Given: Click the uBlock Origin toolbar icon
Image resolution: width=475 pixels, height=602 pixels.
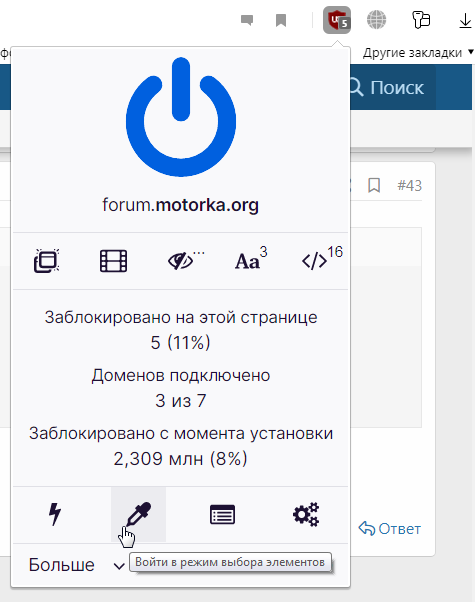Looking at the screenshot, I should click(x=337, y=20).
